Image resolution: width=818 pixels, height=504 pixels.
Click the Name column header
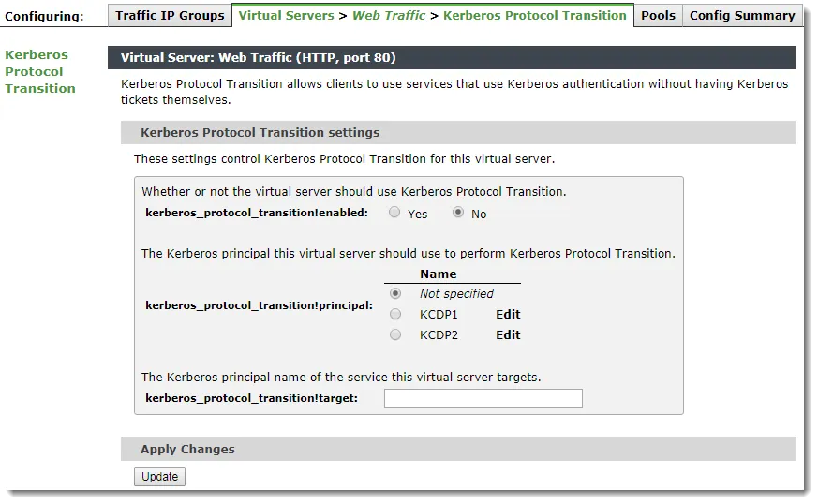click(x=439, y=274)
